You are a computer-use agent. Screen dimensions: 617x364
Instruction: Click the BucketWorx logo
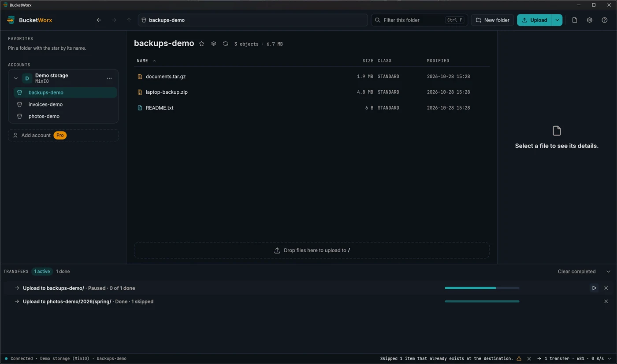(x=30, y=20)
